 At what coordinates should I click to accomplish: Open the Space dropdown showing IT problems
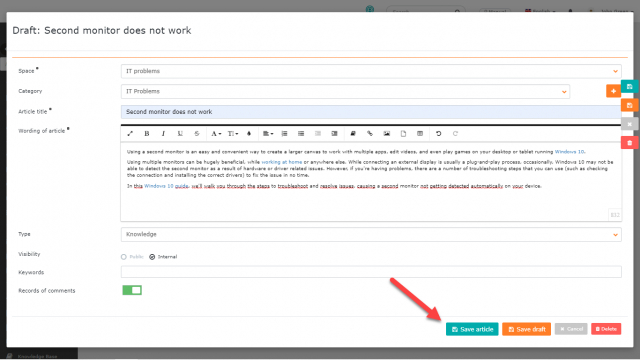[x=371, y=71]
